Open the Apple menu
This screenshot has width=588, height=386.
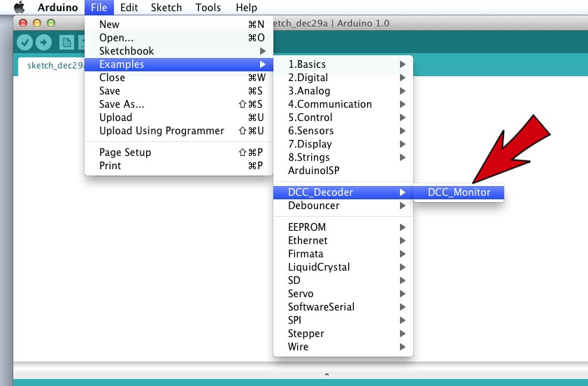coord(19,7)
